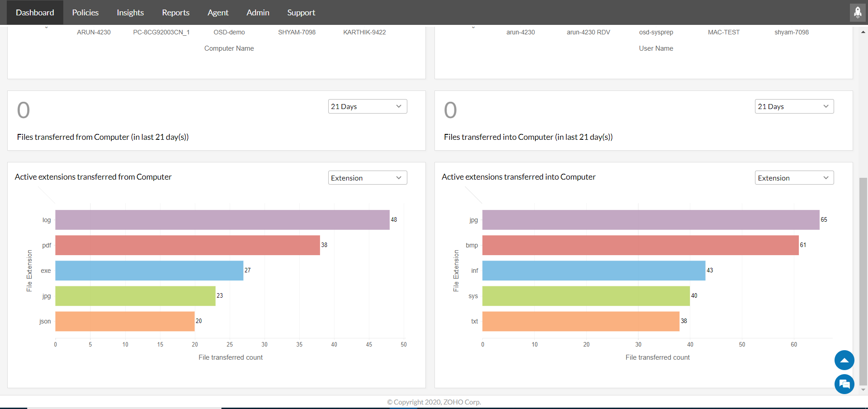Screen dimensions: 868x409
Task: Select the json bar showing 20
Action: click(x=125, y=321)
